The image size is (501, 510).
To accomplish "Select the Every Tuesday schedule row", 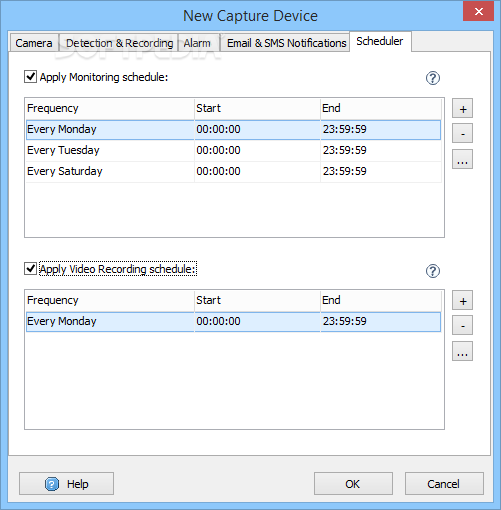I will coord(233,150).
